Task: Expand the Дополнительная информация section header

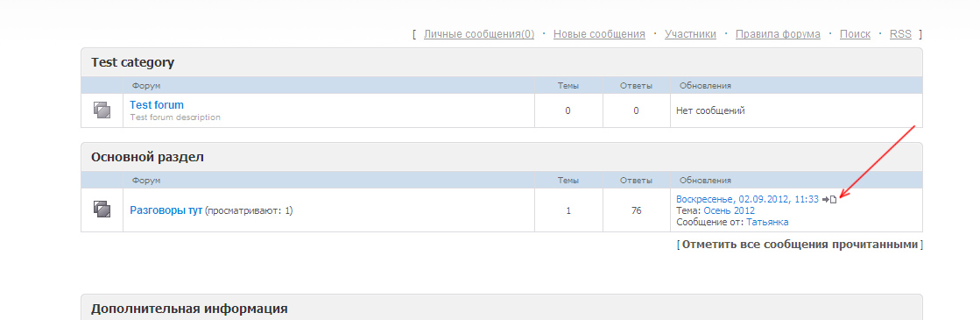Action: [x=501, y=308]
